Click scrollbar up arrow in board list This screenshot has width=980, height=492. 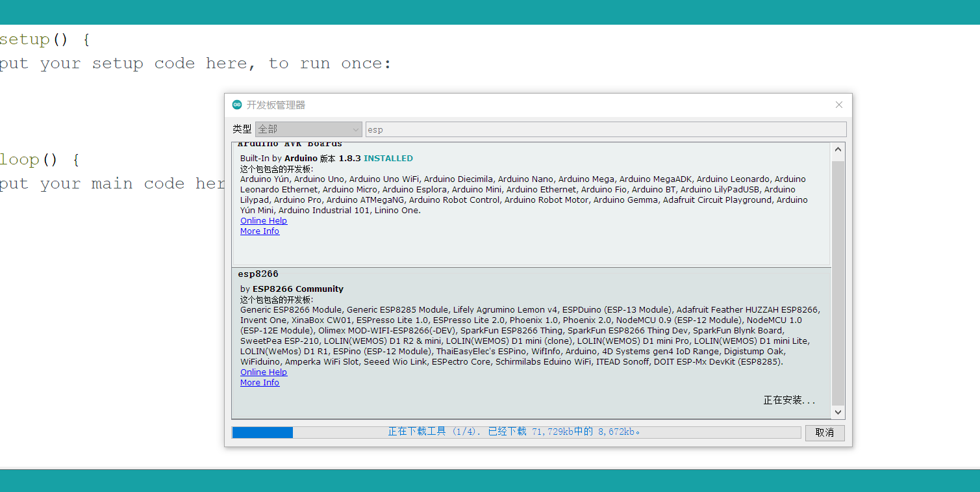coord(838,149)
